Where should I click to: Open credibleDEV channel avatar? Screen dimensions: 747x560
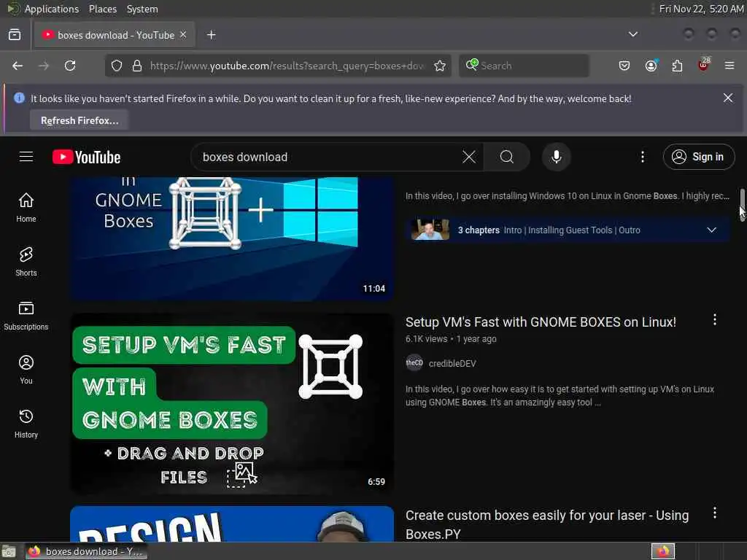click(x=414, y=363)
